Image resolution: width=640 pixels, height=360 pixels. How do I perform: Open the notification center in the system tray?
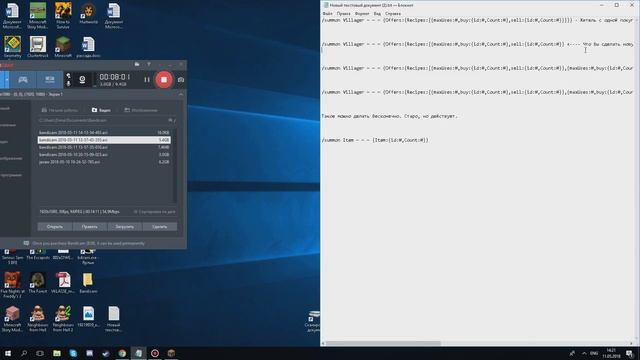(630, 353)
